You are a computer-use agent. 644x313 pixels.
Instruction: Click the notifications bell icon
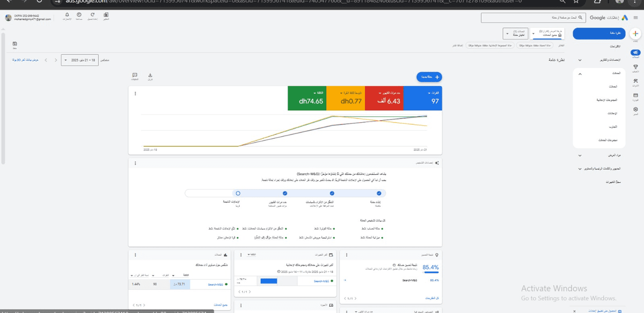click(67, 15)
